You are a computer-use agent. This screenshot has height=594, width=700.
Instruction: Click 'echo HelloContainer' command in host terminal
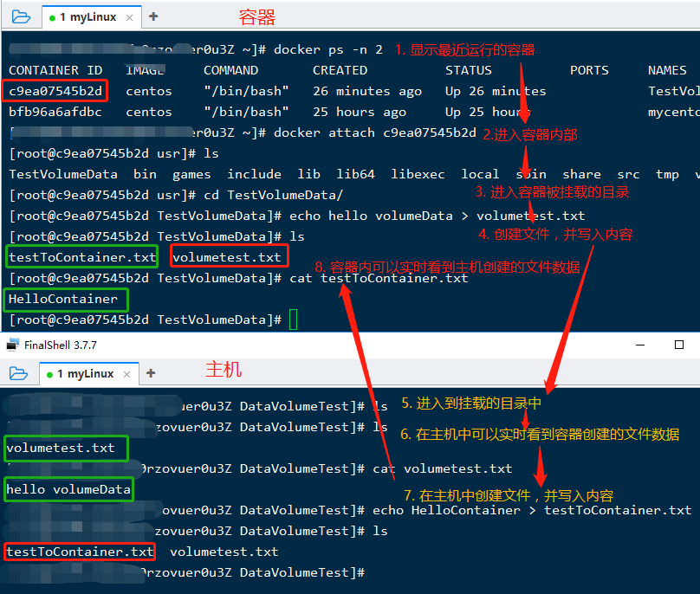point(446,510)
